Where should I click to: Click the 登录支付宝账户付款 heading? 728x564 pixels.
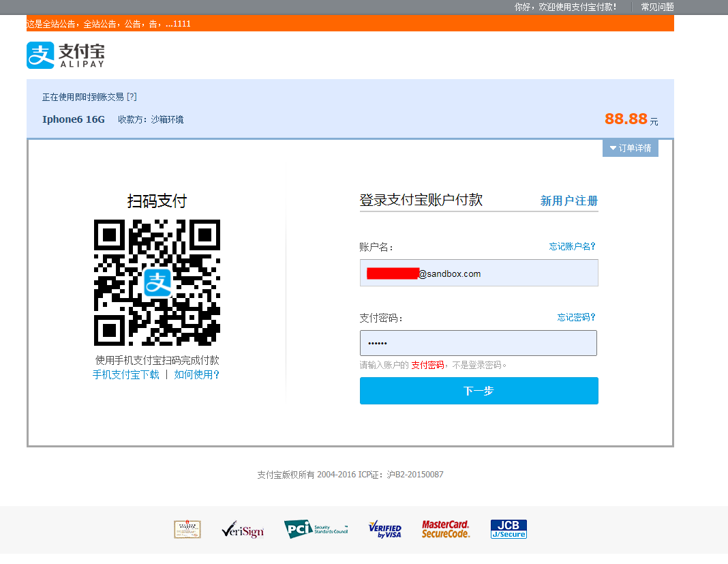pos(421,200)
